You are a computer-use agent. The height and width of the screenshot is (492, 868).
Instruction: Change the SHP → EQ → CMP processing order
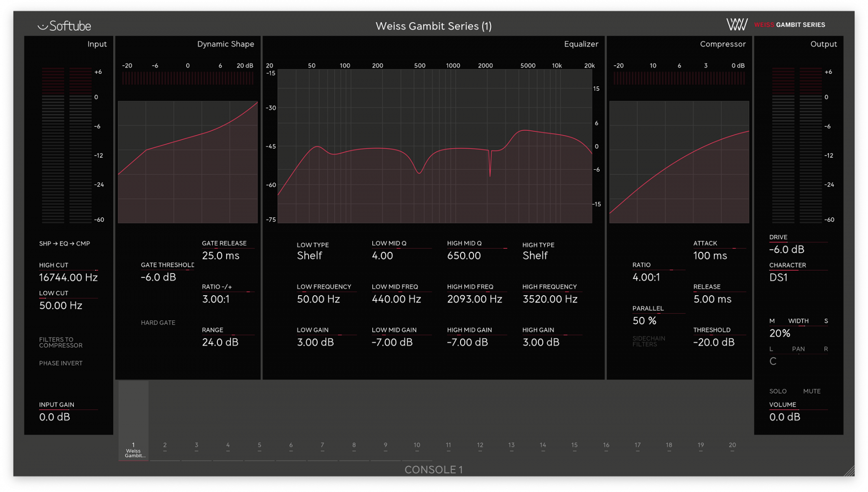click(65, 244)
